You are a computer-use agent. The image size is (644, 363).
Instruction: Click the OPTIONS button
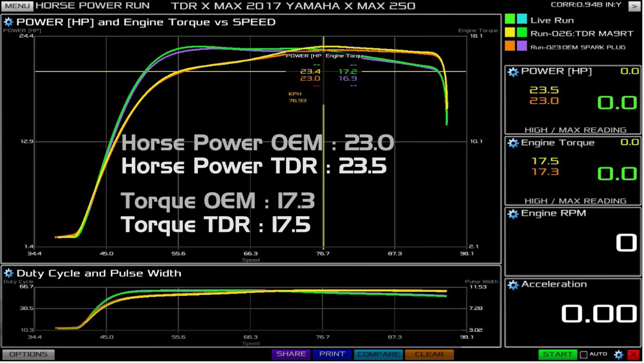pyautogui.click(x=28, y=355)
